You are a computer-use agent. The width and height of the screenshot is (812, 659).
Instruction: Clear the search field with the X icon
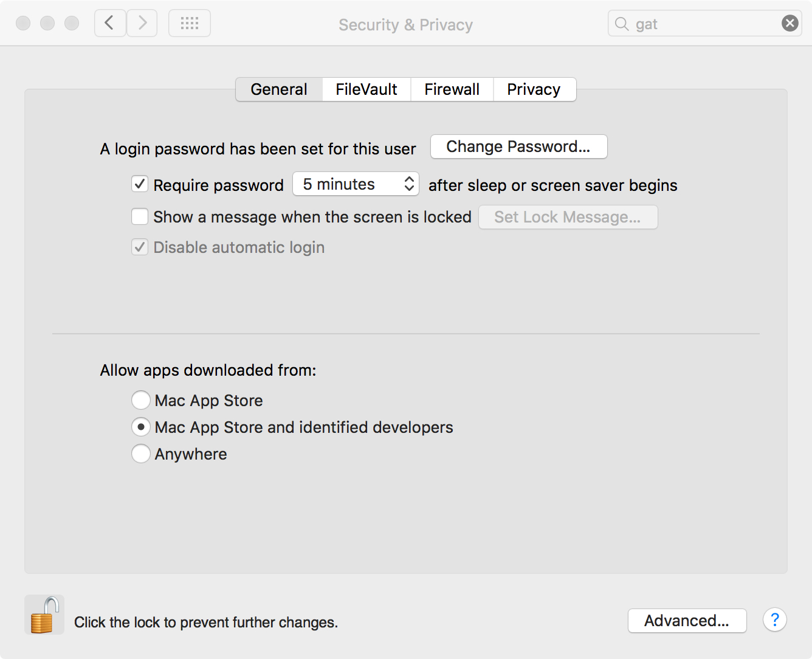point(790,24)
